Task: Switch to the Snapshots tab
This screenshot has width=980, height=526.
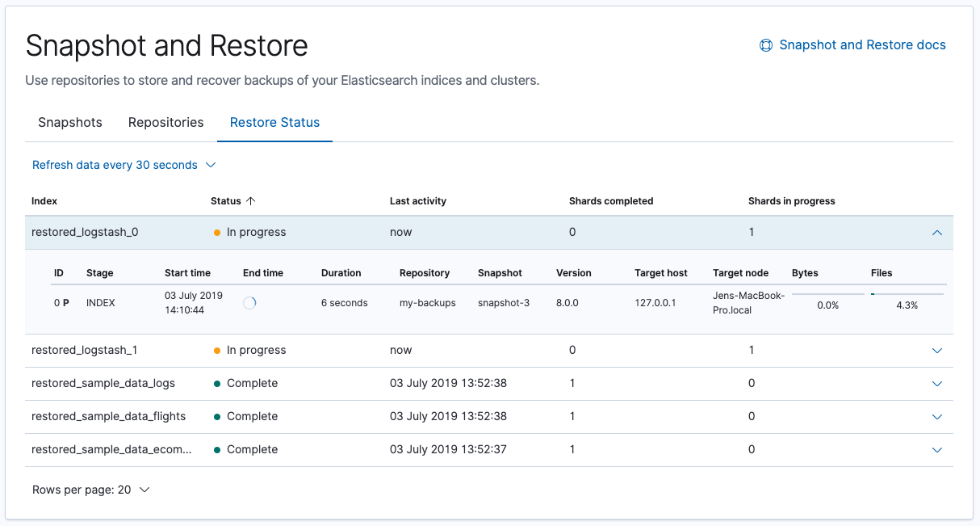Action: tap(70, 123)
